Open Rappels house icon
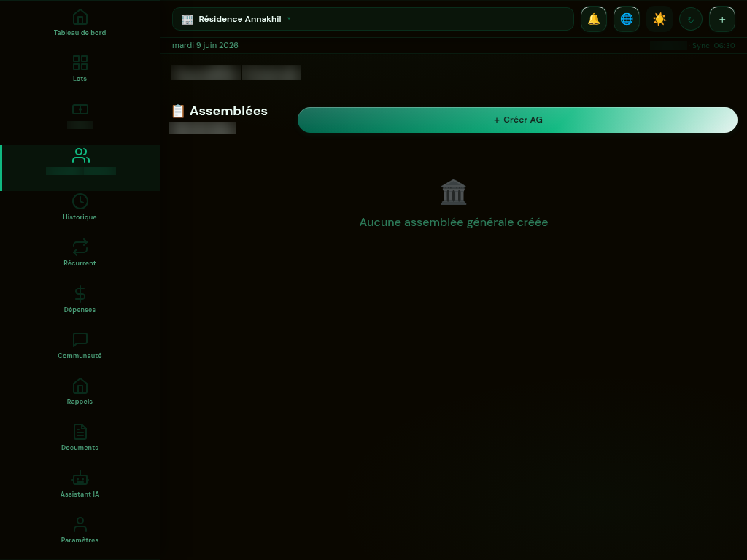The height and width of the screenshot is (560, 747). pyautogui.click(x=80, y=386)
